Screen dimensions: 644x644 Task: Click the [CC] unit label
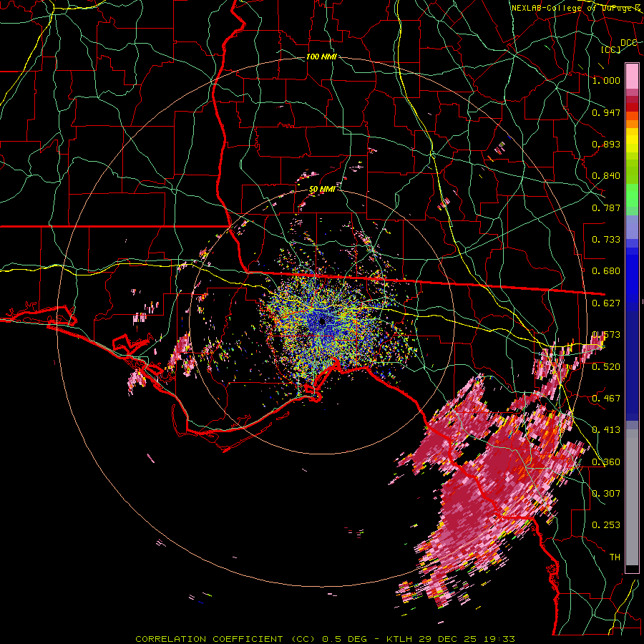pos(611,49)
